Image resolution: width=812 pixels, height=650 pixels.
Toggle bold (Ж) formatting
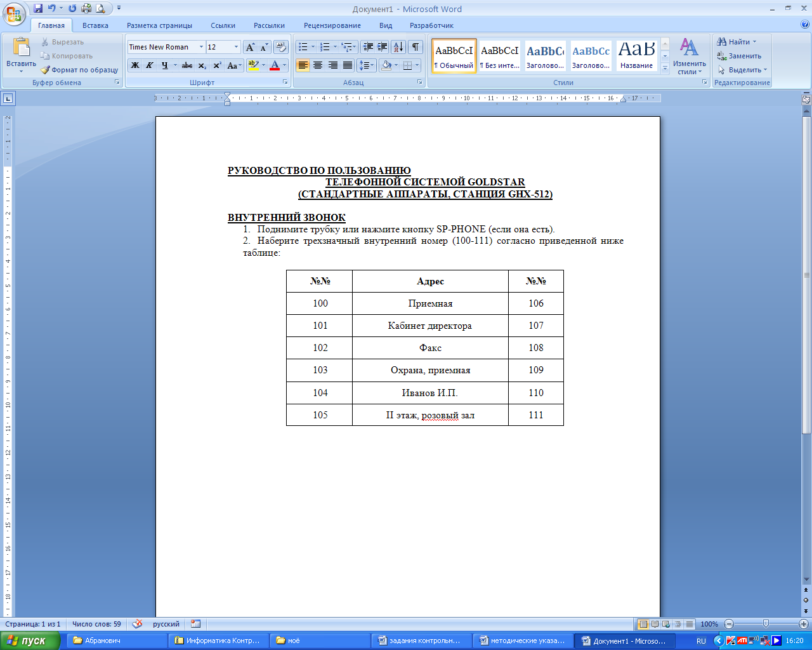tap(135, 65)
